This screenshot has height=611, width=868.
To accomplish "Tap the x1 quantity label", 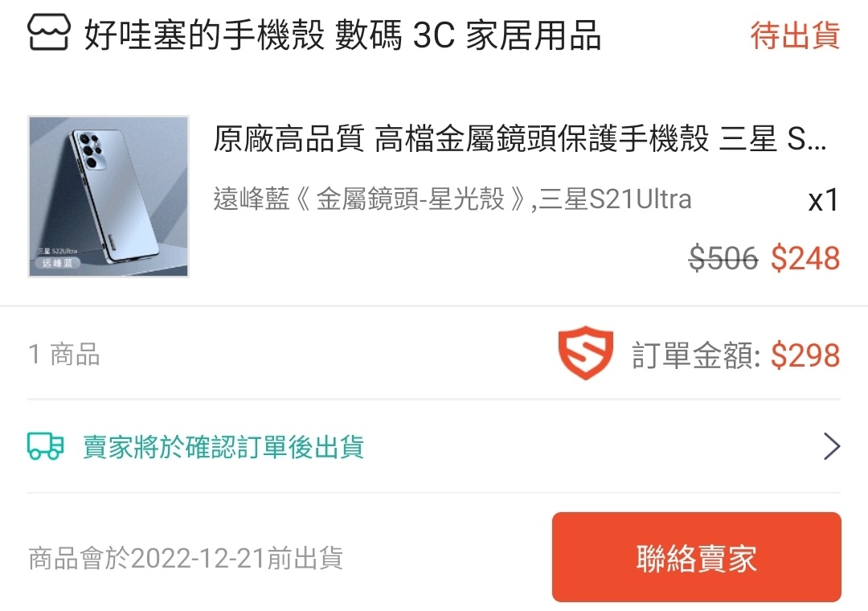I will tap(823, 200).
